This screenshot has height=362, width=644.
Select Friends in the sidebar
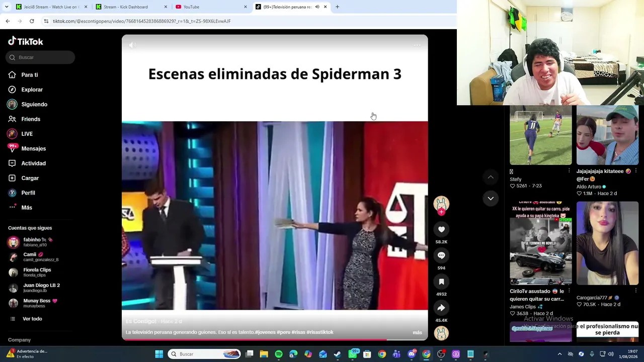click(31, 119)
